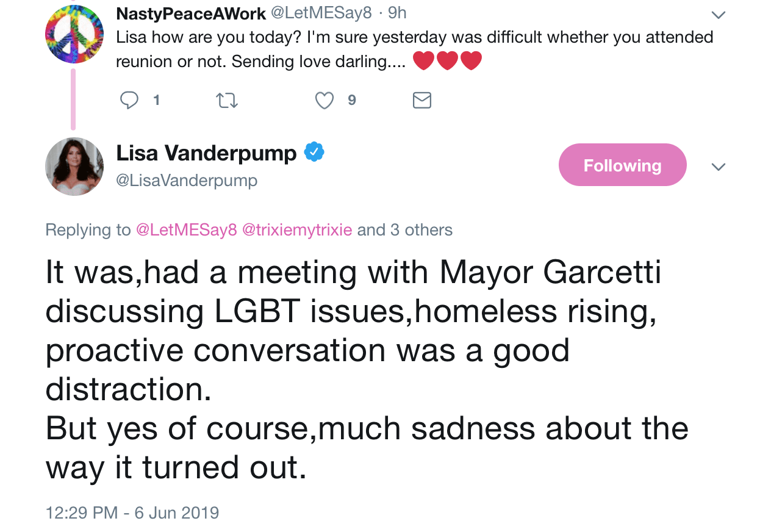The height and width of the screenshot is (532, 771).
Task: Retweet the NastyPeaceAWork tweet
Action: pyautogui.click(x=227, y=100)
